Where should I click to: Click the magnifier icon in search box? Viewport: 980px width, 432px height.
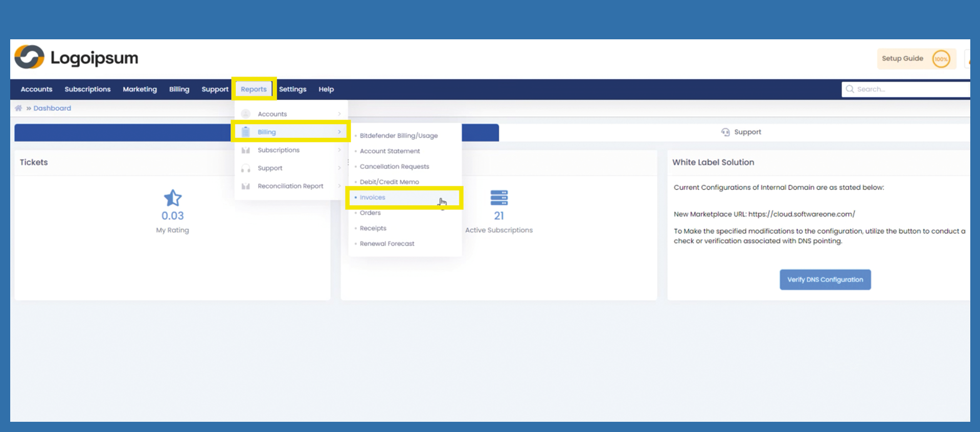(x=850, y=89)
